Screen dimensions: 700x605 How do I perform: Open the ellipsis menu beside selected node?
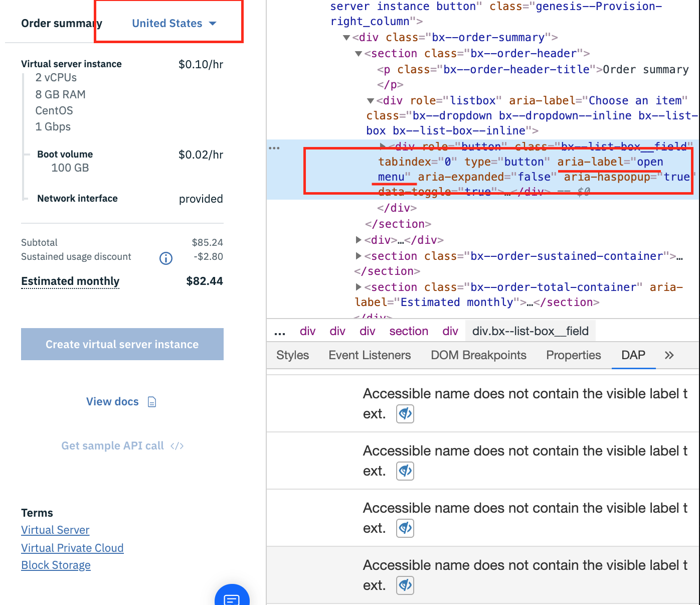[274, 147]
